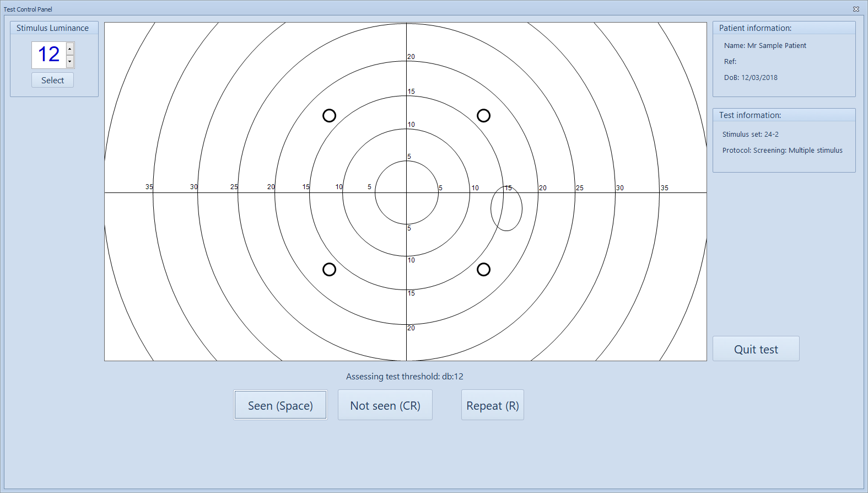Quit the test
The image size is (868, 493).
click(x=756, y=349)
